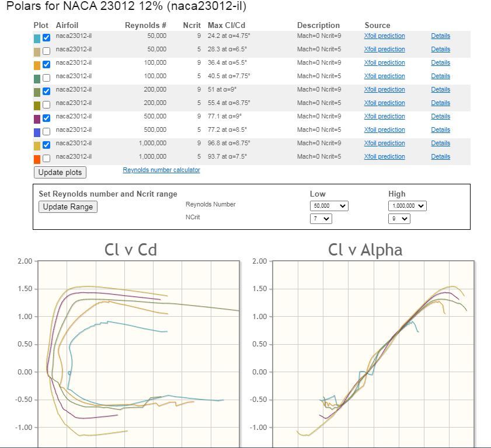The width and height of the screenshot is (491, 448).
Task: Select the purple swatch for Reynolds 500,000
Action: click(37, 118)
